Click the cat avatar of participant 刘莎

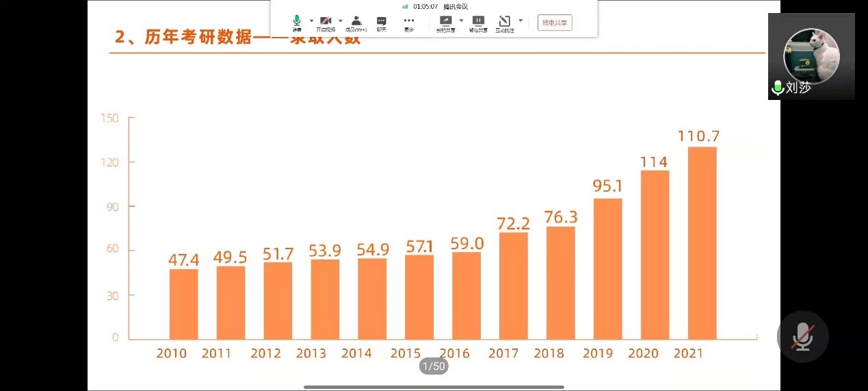(811, 54)
